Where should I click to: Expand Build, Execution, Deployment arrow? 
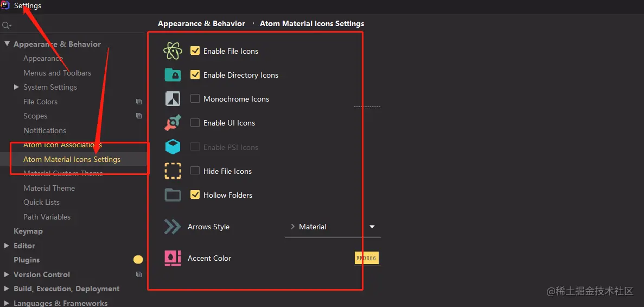[x=7, y=289]
